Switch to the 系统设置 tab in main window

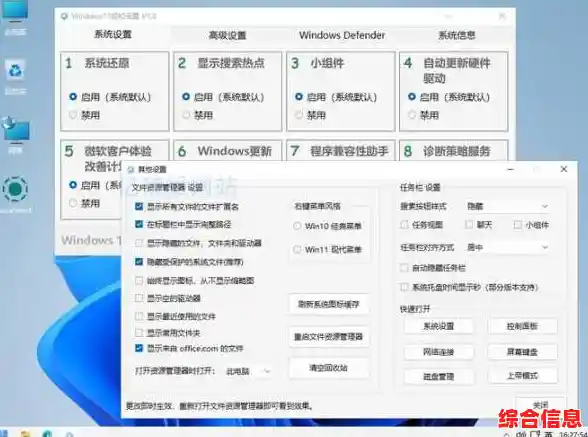tap(113, 35)
